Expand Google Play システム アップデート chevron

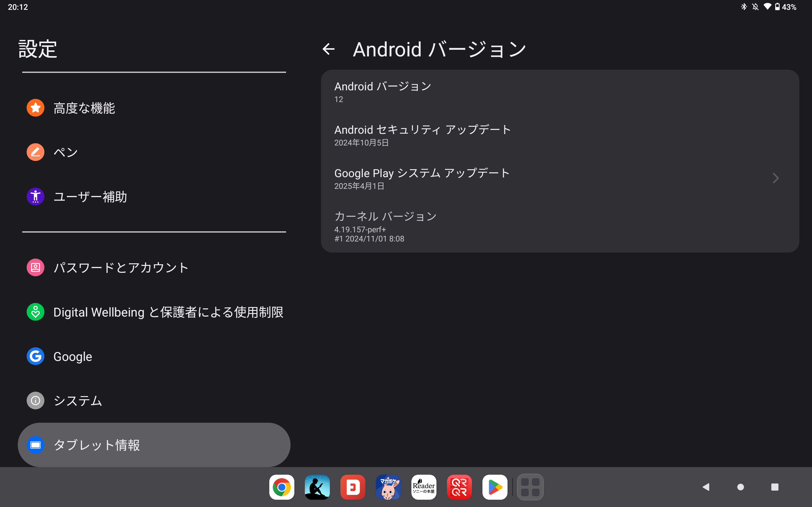(776, 178)
